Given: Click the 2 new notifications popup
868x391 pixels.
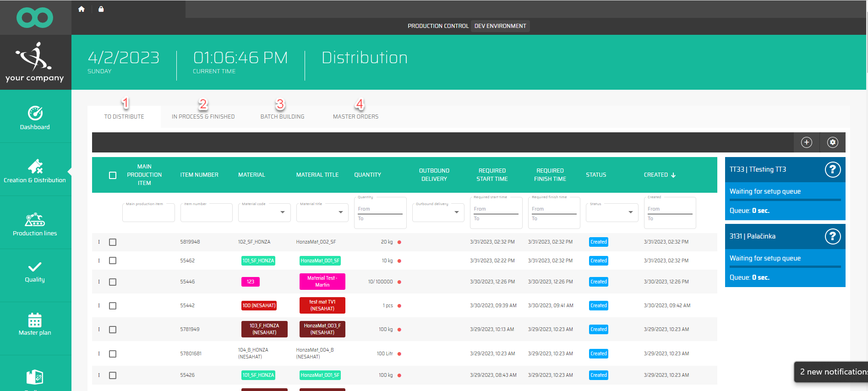Looking at the screenshot, I should [x=831, y=372].
